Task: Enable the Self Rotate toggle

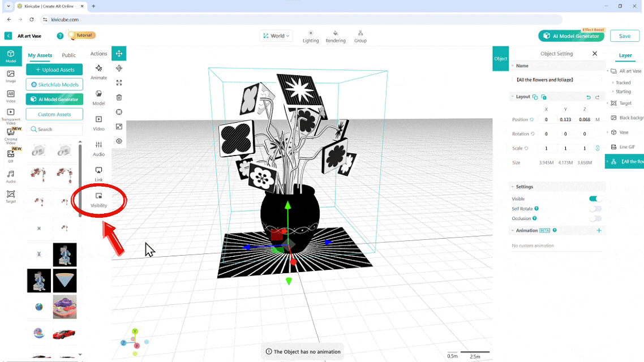Action: click(595, 209)
